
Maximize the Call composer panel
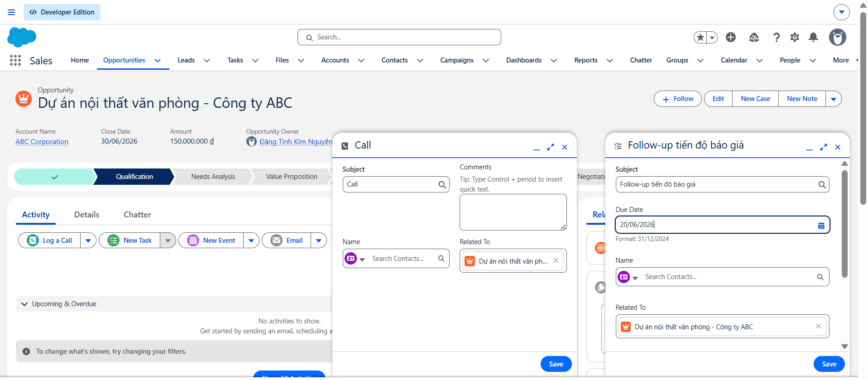(551, 147)
